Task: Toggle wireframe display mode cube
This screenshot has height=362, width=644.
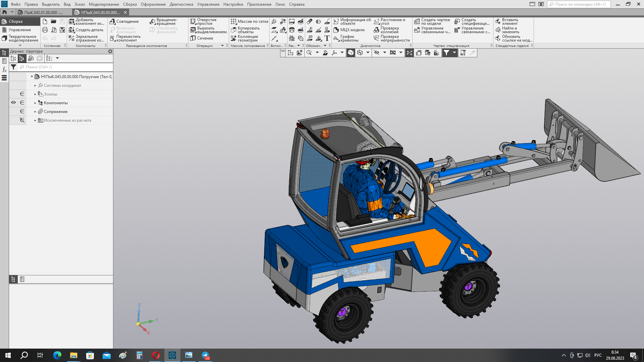Action: 360,53
